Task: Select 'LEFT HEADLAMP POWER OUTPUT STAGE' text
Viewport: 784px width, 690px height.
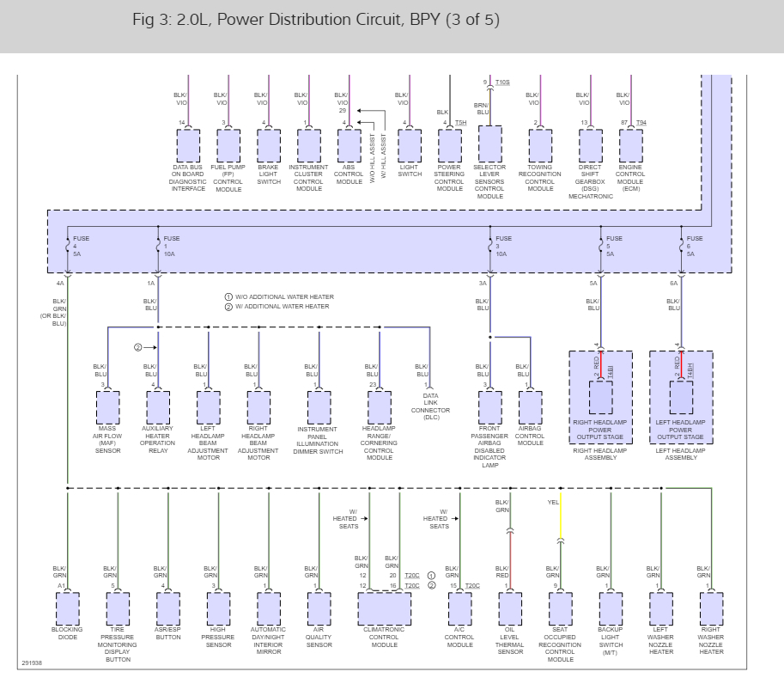Action: tap(680, 430)
